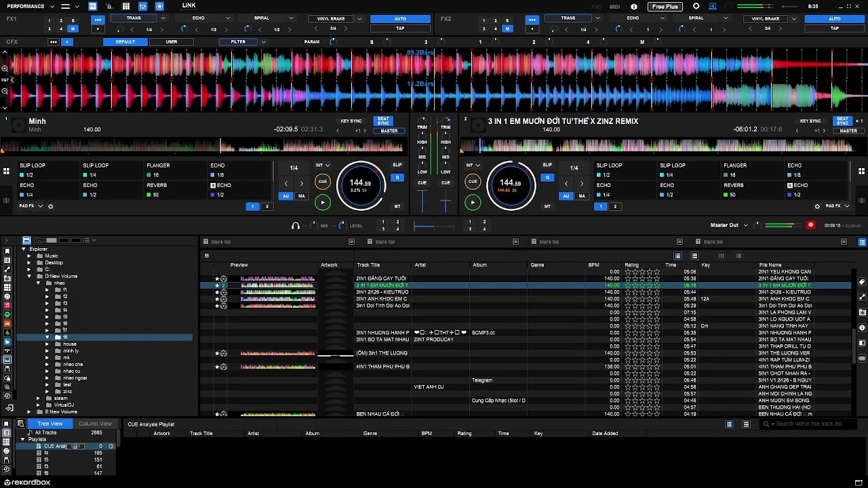Play deck 2 with the green play button
This screenshot has height=488, width=868.
tap(473, 202)
